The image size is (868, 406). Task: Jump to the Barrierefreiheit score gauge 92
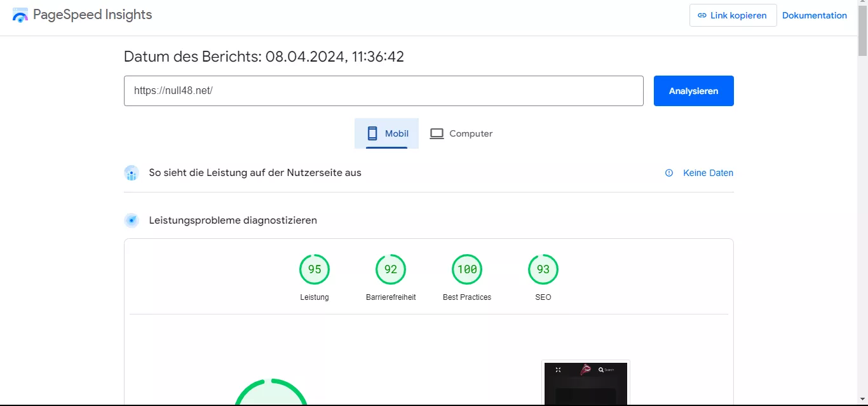(x=391, y=269)
